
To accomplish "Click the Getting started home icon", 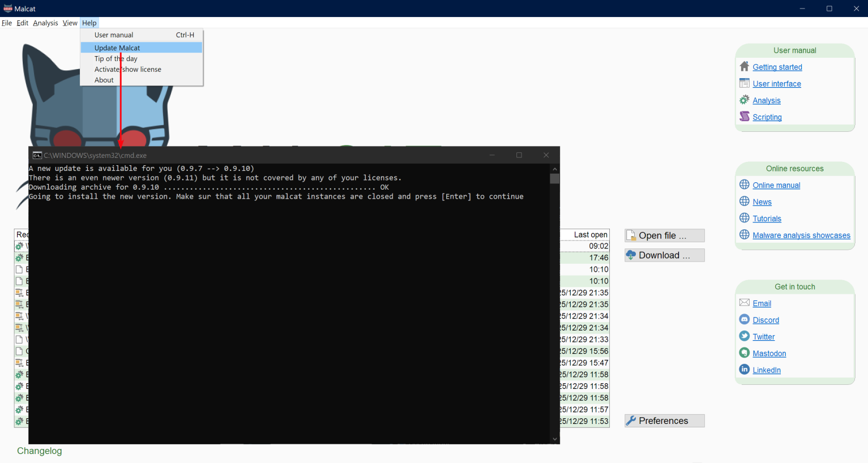I will click(x=744, y=66).
